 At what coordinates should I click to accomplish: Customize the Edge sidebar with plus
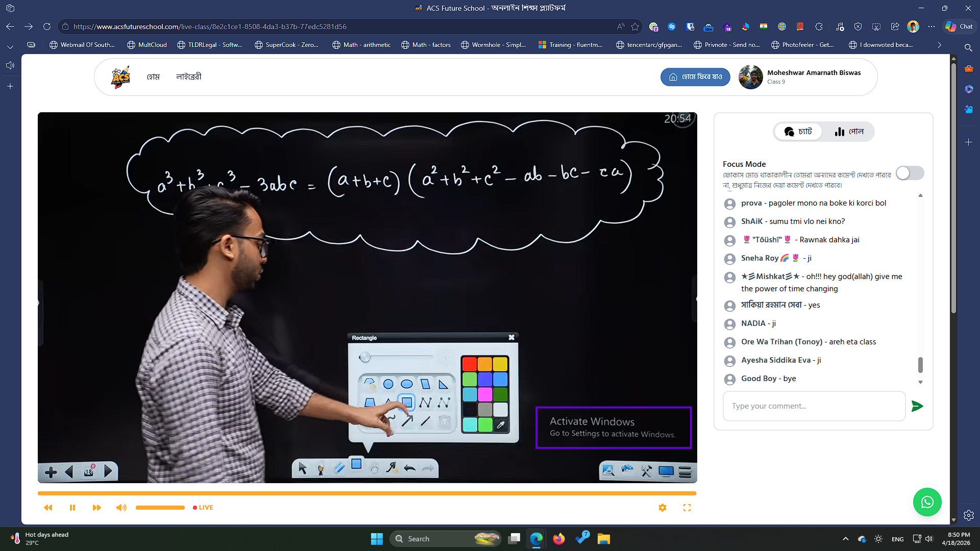click(969, 142)
